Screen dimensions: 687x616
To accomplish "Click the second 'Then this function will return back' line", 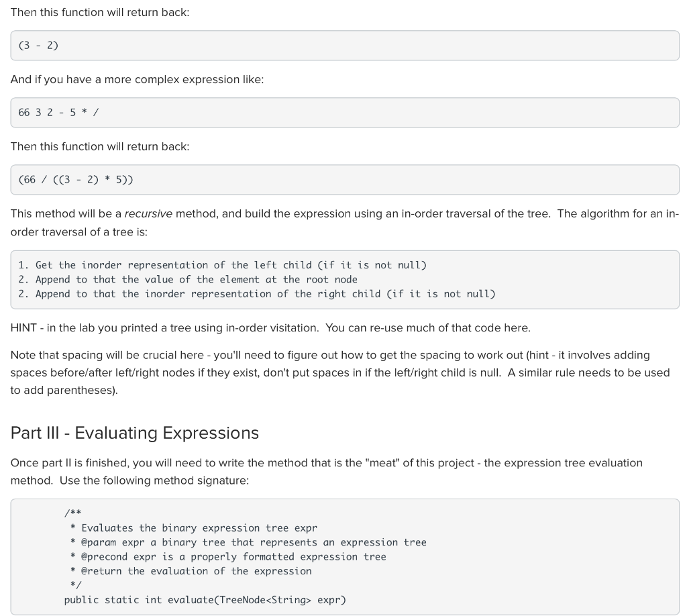I will tap(100, 147).
